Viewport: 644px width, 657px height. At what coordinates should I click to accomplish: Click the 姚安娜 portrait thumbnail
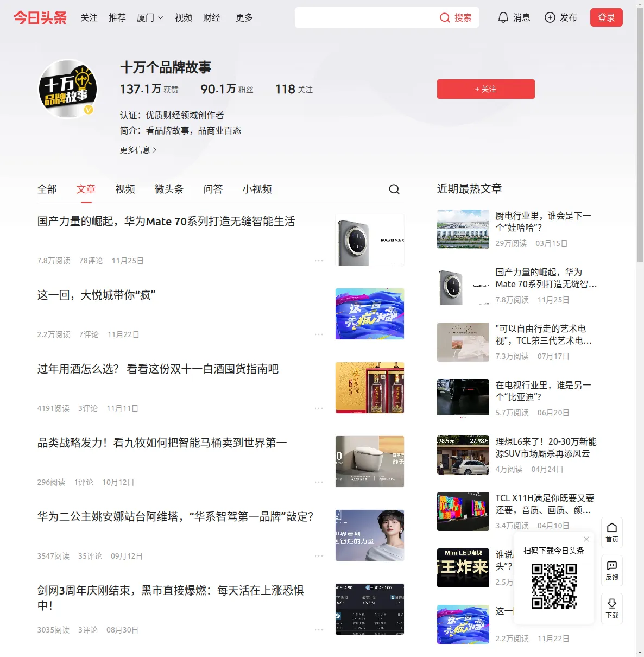[x=370, y=535]
